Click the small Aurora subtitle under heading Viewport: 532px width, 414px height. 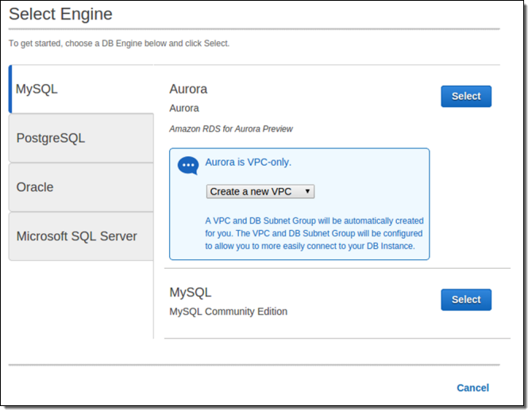(184, 108)
